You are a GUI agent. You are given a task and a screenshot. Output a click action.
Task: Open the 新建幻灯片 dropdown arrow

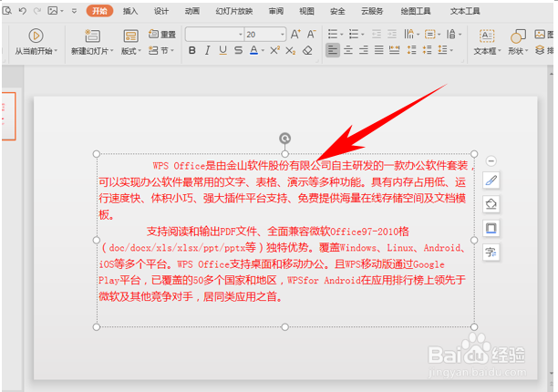(111, 51)
